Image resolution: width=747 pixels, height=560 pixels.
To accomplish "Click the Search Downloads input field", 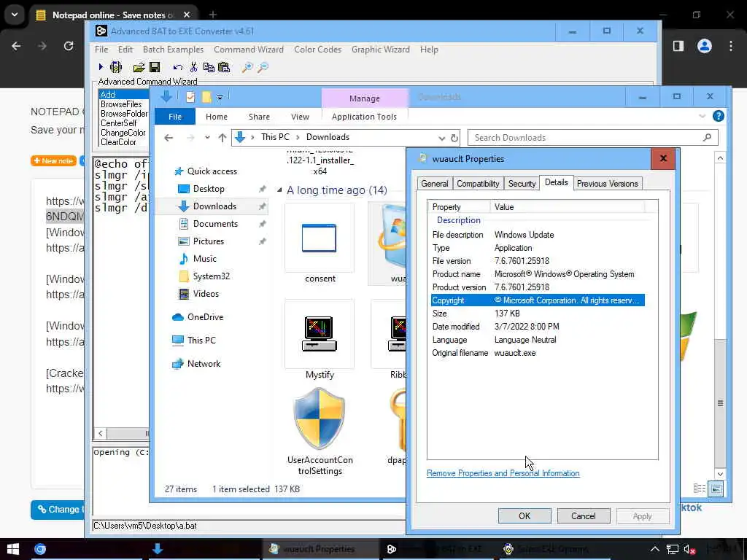I will tap(586, 138).
